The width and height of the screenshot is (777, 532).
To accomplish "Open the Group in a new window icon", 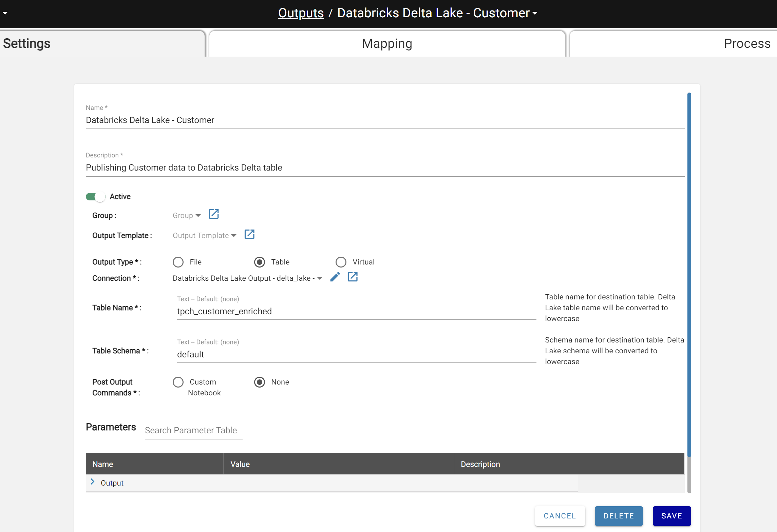I will click(214, 214).
